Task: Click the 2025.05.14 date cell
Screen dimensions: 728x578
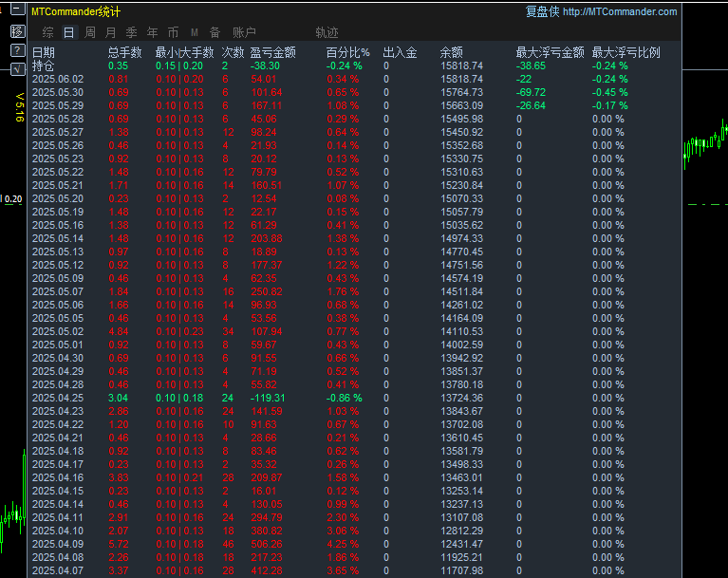Action: (58, 238)
